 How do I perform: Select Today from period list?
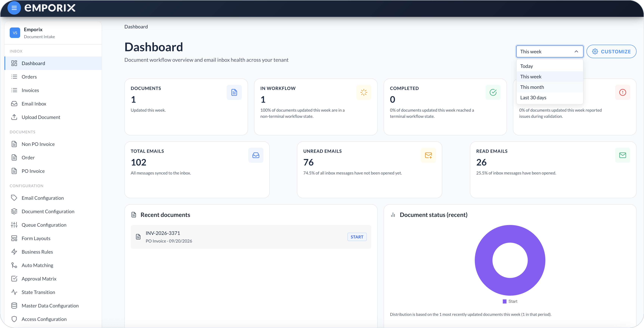[x=550, y=66]
